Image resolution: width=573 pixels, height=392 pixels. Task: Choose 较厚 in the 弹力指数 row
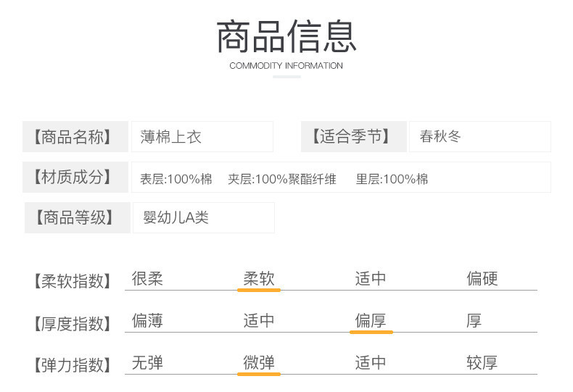[x=482, y=363]
